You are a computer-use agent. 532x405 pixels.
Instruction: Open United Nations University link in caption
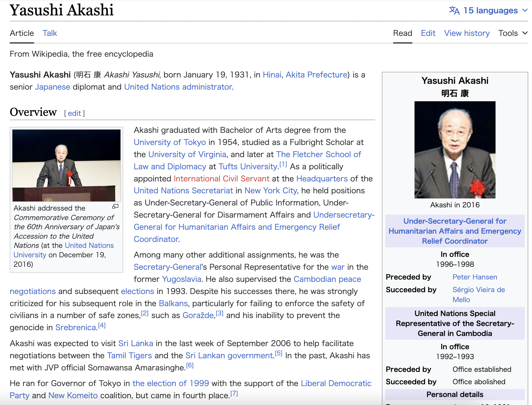63,250
